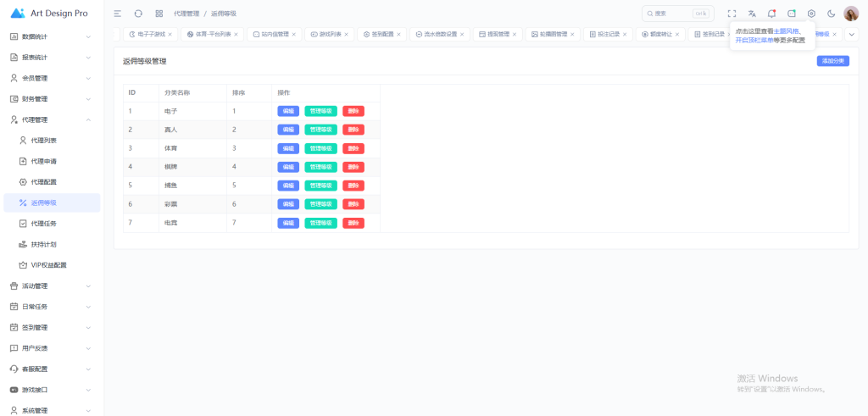Switch to 游戏列表 tab
Screen dimensions: 868x416
coord(330,34)
